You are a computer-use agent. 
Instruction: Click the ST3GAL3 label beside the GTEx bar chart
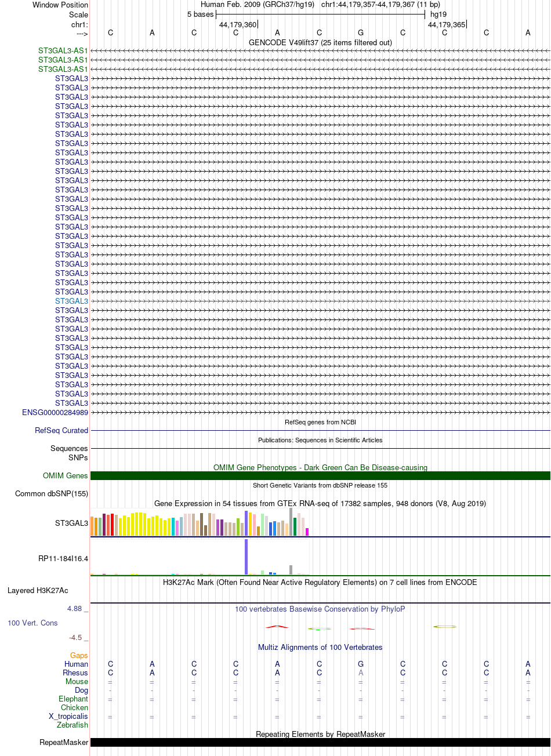click(72, 523)
